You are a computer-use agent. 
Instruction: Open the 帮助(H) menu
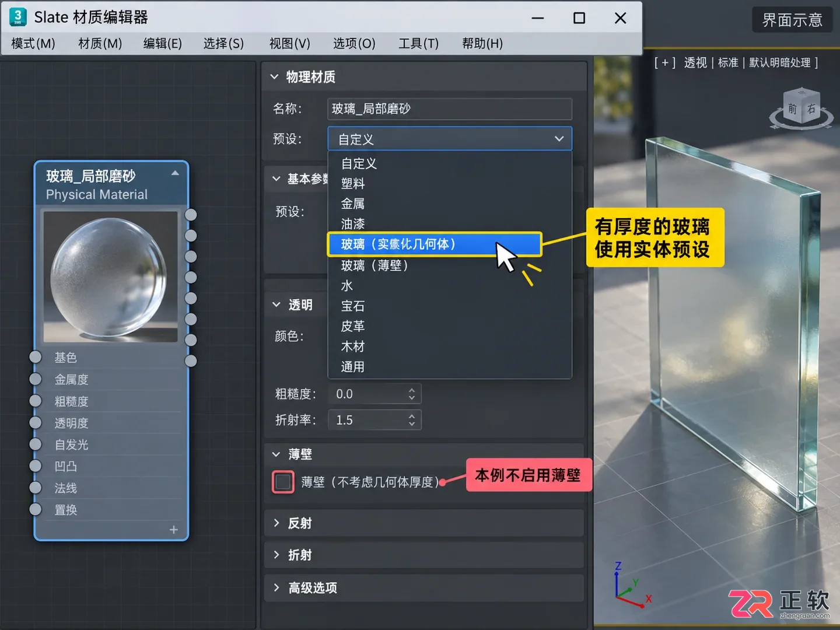pos(482,44)
